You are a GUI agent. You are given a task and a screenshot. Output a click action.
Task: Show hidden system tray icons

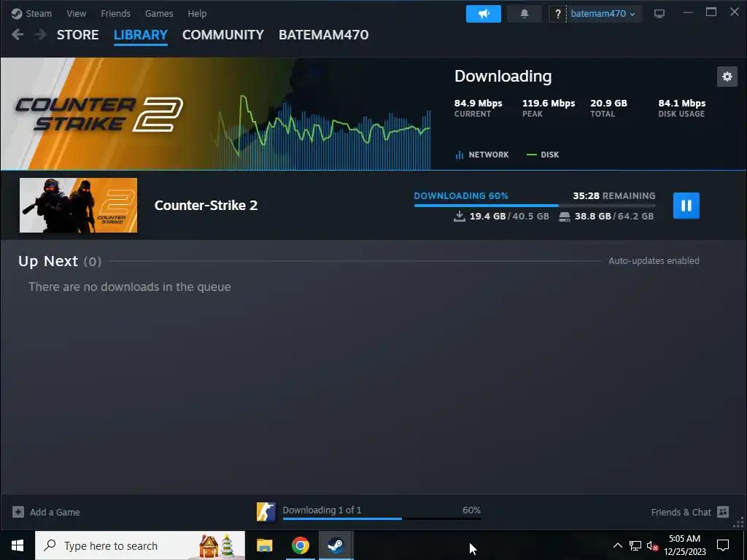617,545
